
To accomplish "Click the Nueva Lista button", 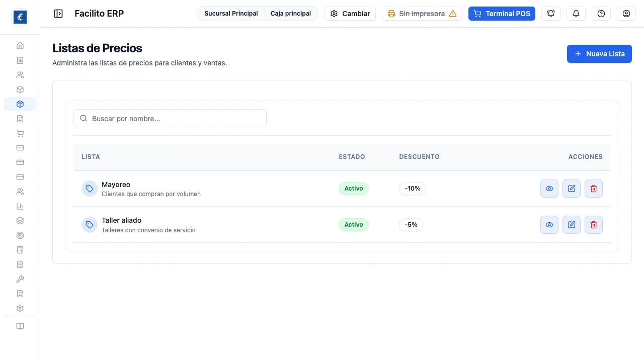I will [599, 54].
